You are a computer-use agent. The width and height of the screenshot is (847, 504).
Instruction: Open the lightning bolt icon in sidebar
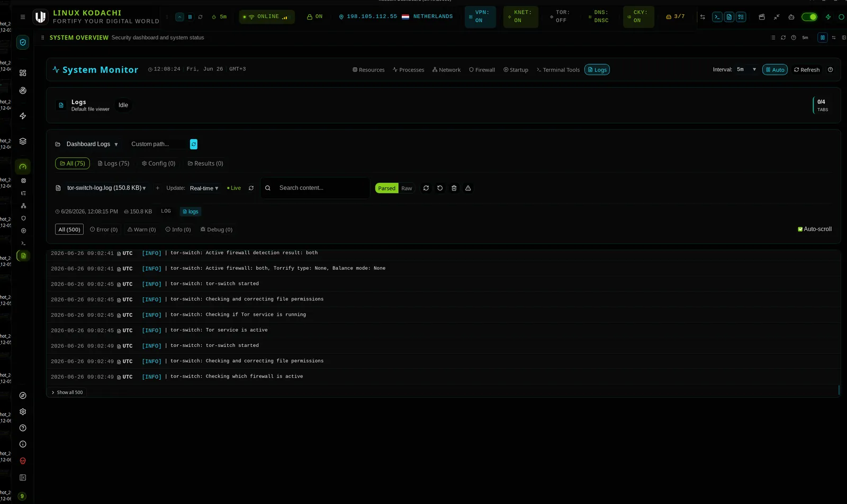click(23, 116)
